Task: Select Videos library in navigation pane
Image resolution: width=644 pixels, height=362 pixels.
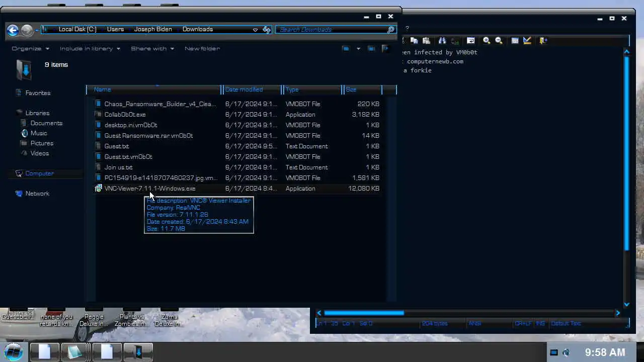Action: (40, 153)
